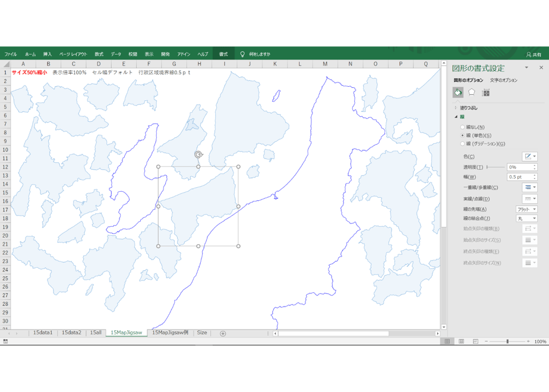549x392 pixels.
Task: Open the Effects pentagon icon tab
Action: [472, 93]
